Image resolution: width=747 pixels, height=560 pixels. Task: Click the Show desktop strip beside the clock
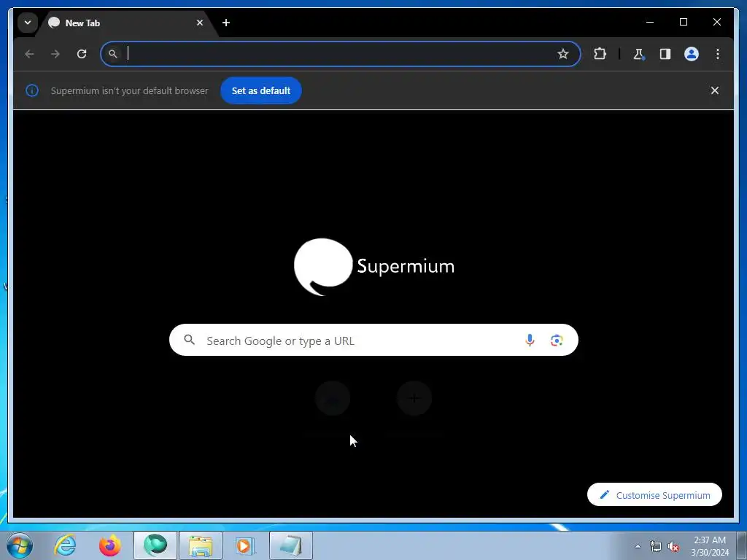[x=742, y=545]
